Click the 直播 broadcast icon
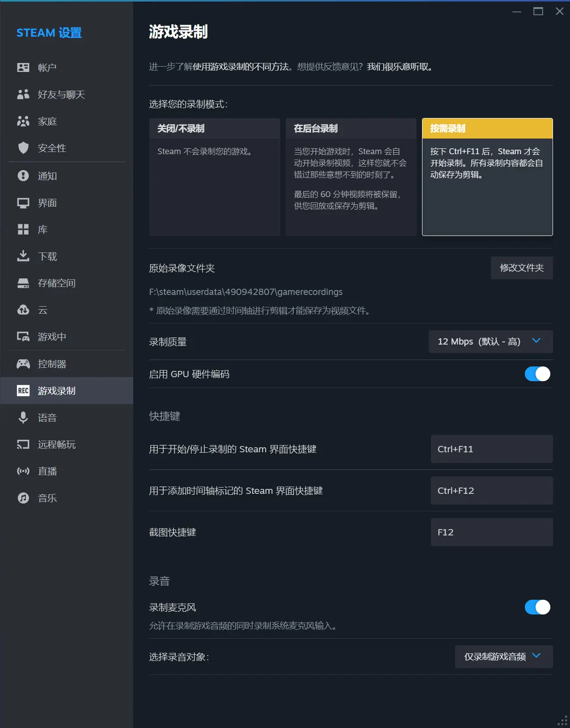Viewport: 570px width, 728px height. [23, 471]
